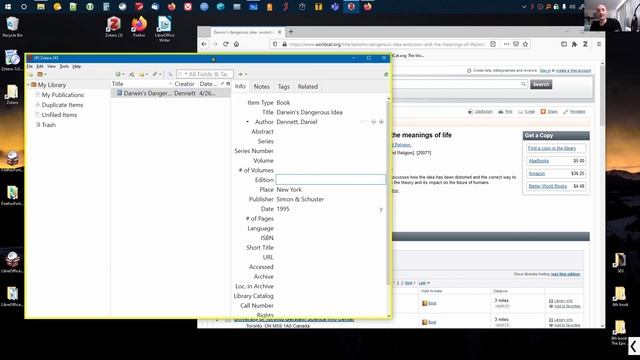Open the LibreOffice Writer desktop shortcut
The image size is (640, 360).
(x=164, y=29)
